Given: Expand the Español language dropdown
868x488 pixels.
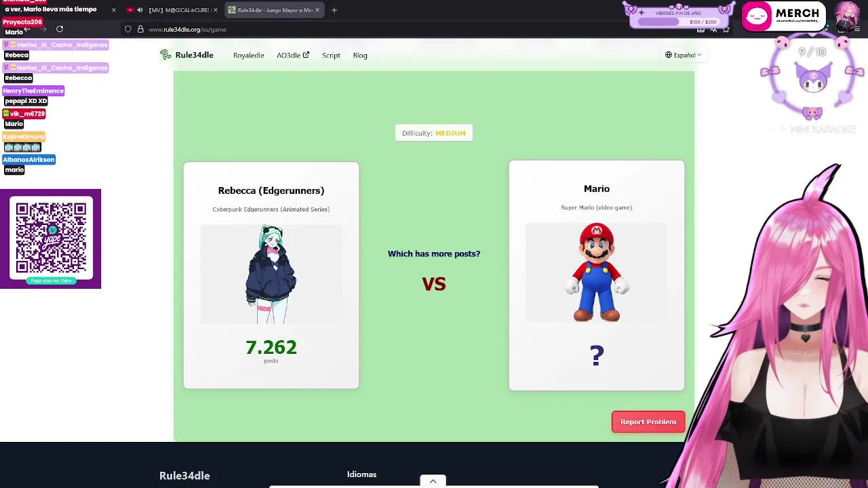Looking at the screenshot, I should tap(683, 55).
